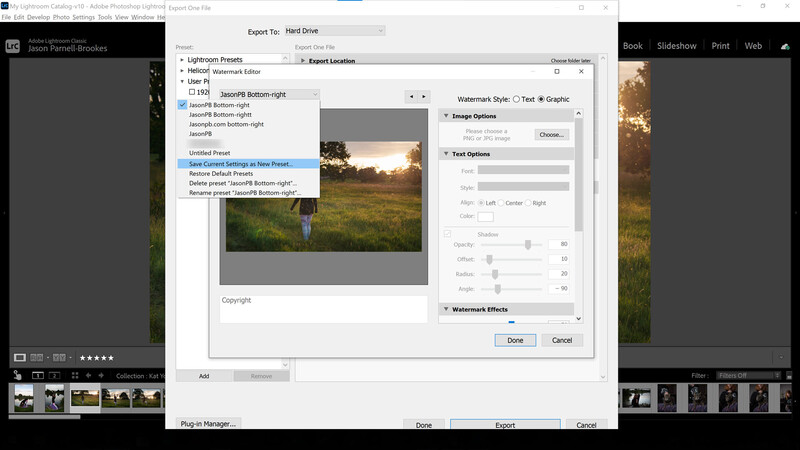Click Choose image button
This screenshot has height=450, width=800.
[x=552, y=135]
